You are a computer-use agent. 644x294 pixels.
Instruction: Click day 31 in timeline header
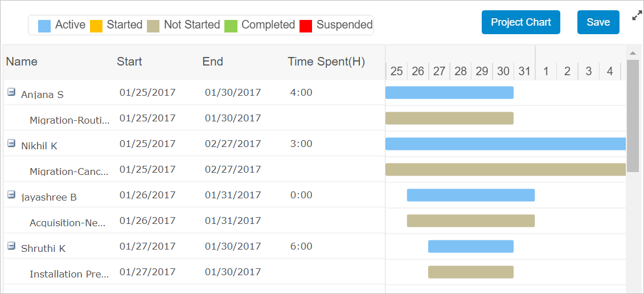pyautogui.click(x=524, y=71)
